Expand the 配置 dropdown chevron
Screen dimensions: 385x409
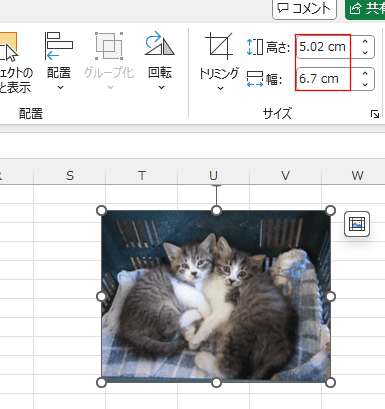point(60,88)
